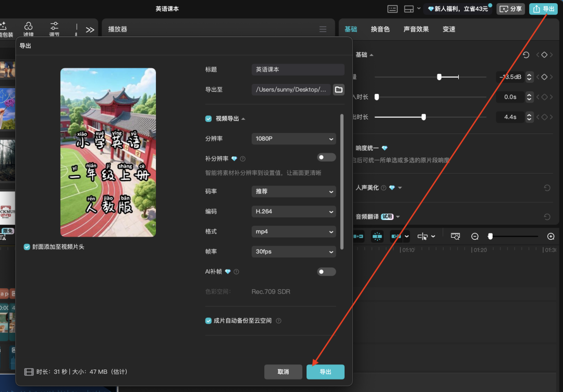
Task: Click the subtitle layout icon near the top right
Action: [393, 8]
